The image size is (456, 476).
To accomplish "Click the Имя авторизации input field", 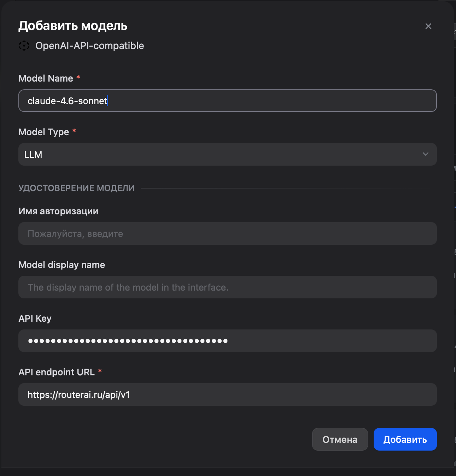I will pyautogui.click(x=227, y=233).
